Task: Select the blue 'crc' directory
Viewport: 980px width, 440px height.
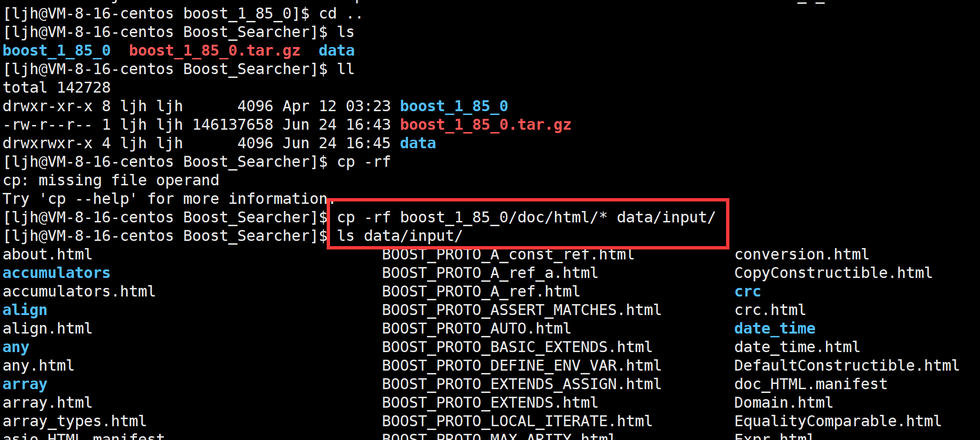Action: pos(747,291)
